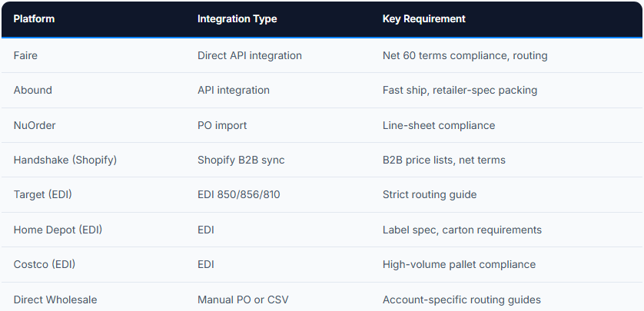Screen dimensions: 644x311
Task: Click Line-sheet compliance text
Action: click(439, 125)
